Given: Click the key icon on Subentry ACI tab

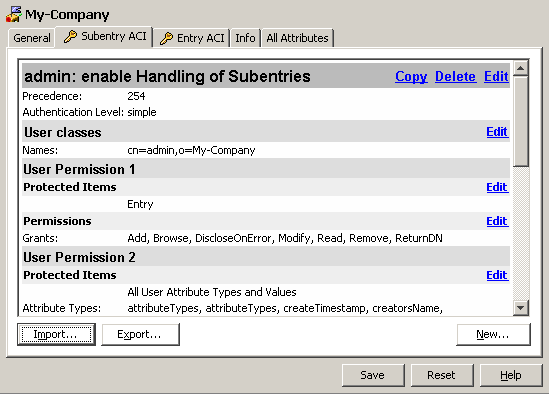Looking at the screenshot, I should point(70,36).
